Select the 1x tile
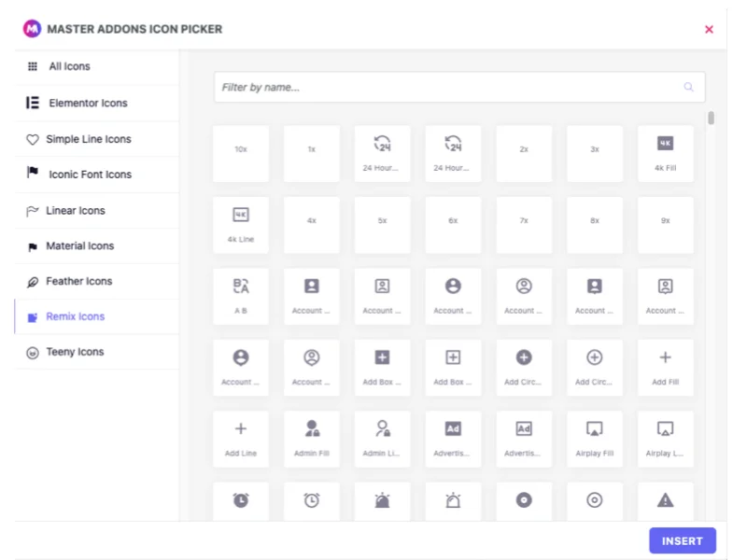747x560 pixels. pyautogui.click(x=312, y=153)
